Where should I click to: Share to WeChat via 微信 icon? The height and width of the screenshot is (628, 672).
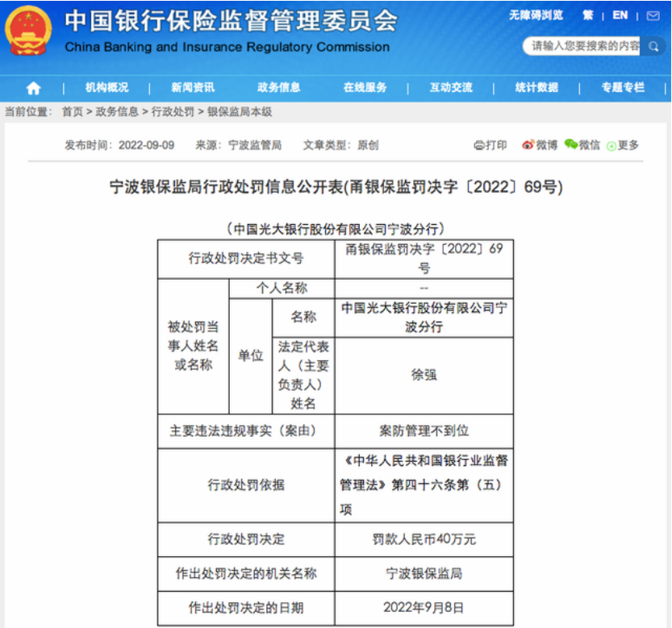pos(582,145)
